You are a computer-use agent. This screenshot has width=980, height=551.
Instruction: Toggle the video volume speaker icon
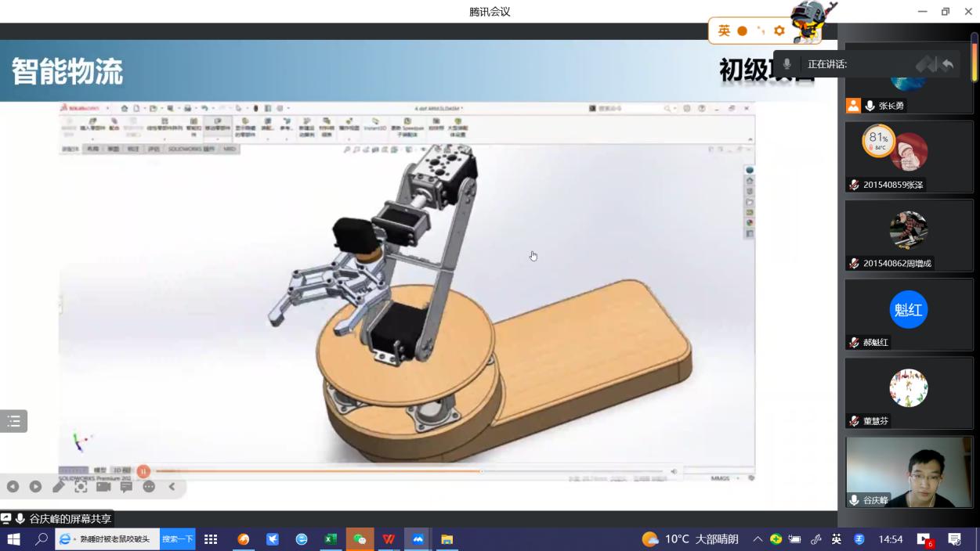coord(674,471)
